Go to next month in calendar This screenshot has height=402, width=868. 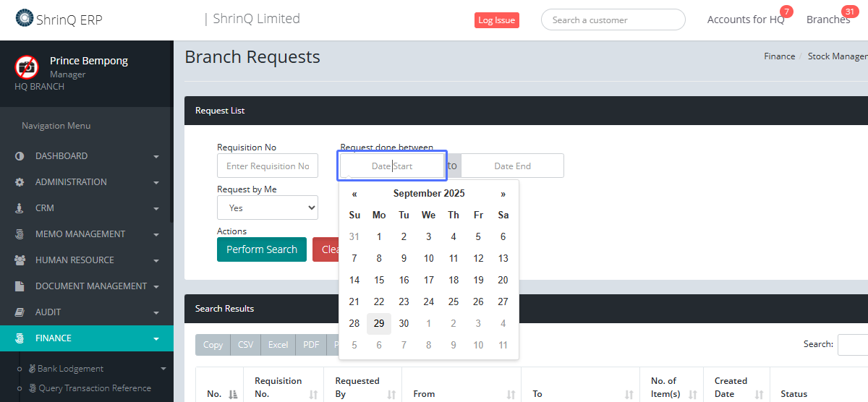pyautogui.click(x=503, y=194)
